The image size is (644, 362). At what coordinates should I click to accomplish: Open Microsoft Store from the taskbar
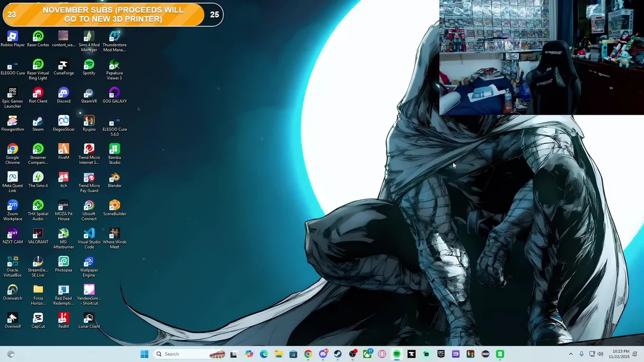pos(293,354)
